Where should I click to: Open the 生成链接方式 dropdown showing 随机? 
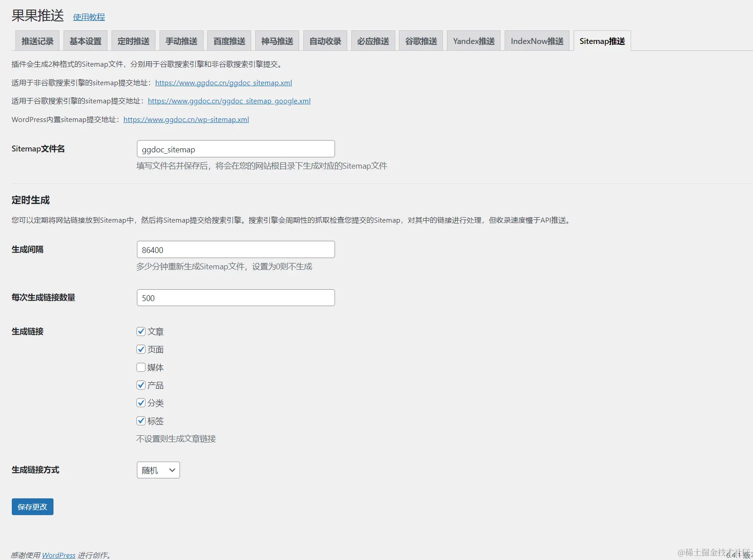pyautogui.click(x=158, y=470)
